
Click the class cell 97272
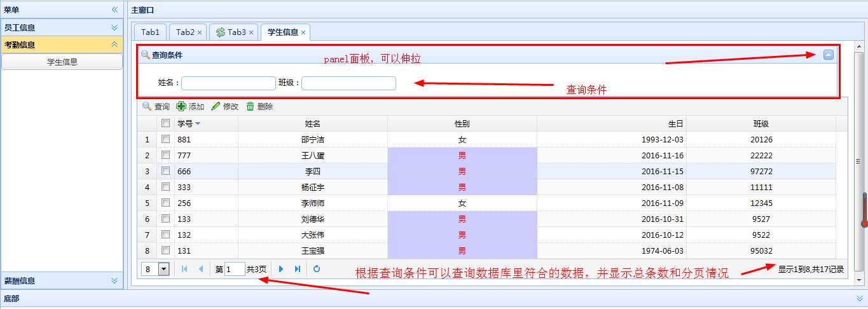tap(761, 171)
